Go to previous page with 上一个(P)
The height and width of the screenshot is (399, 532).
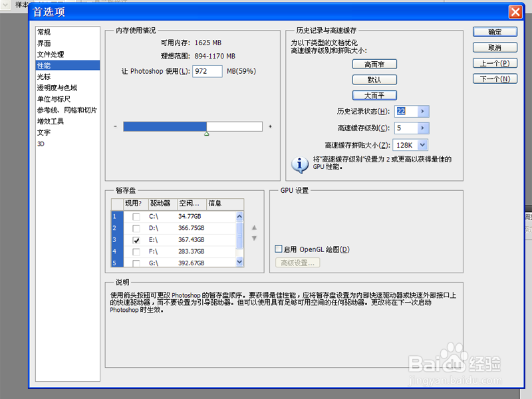(495, 63)
